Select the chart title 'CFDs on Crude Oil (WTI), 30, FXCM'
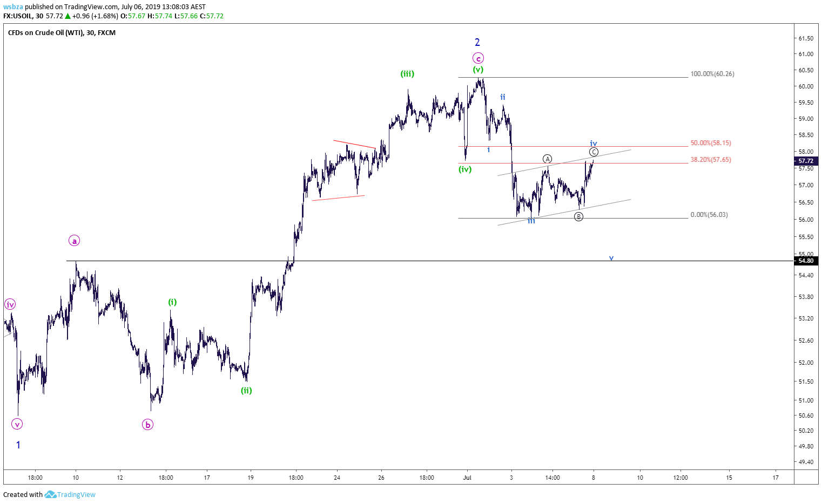This screenshot has width=822, height=504. [62, 33]
